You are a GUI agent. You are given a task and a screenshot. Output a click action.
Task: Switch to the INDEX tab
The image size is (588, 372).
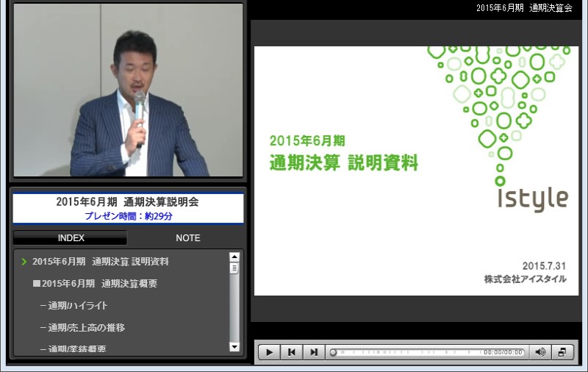[x=71, y=237]
